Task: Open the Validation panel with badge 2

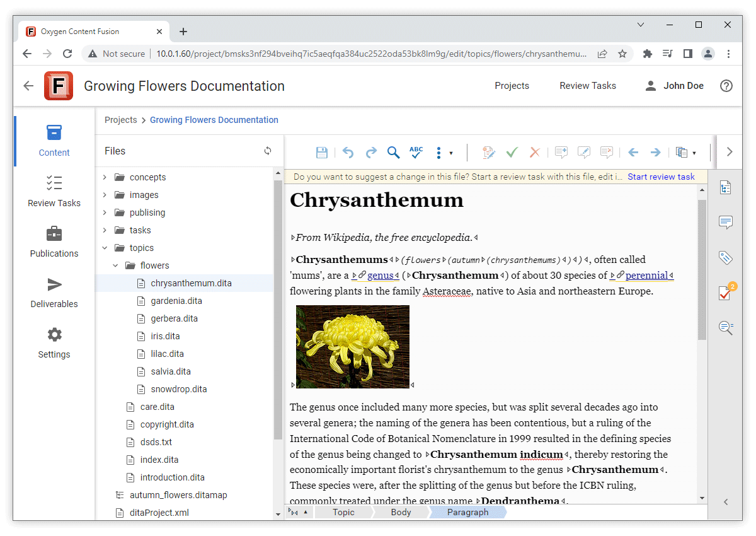Action: click(x=726, y=292)
